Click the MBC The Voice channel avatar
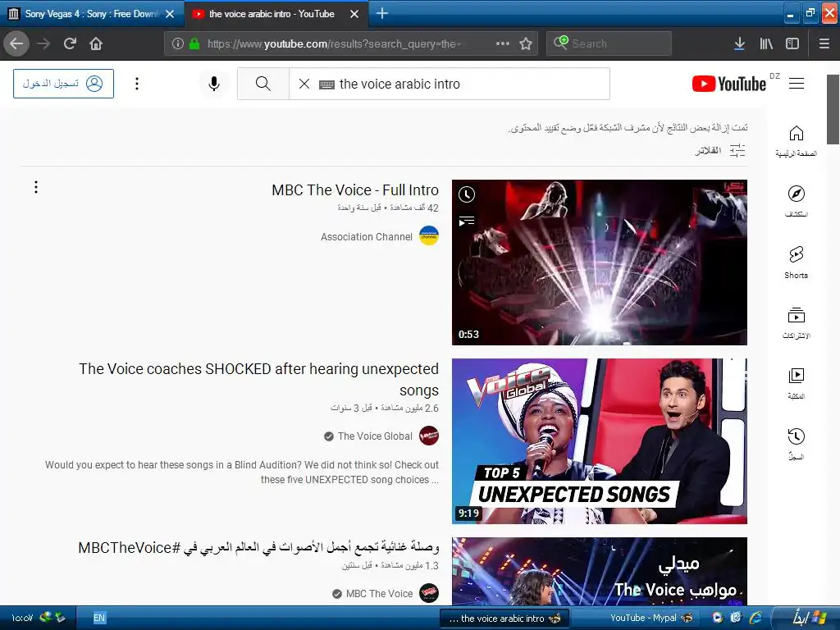This screenshot has height=630, width=840. (429, 593)
